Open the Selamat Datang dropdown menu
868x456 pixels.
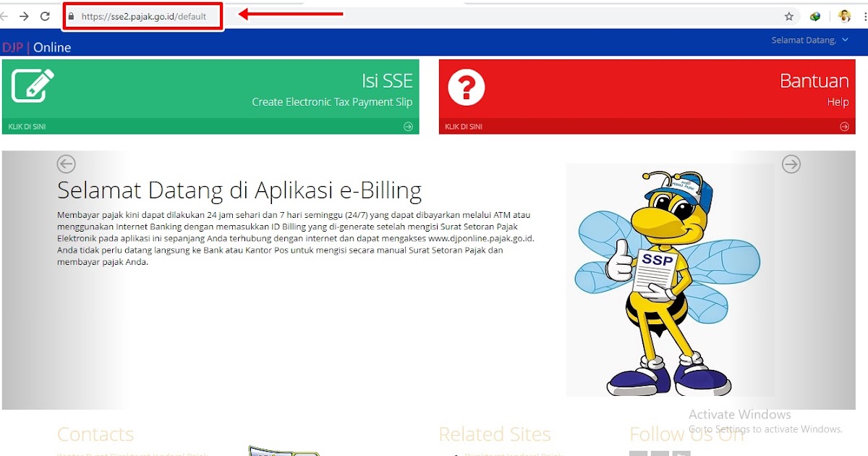point(809,40)
